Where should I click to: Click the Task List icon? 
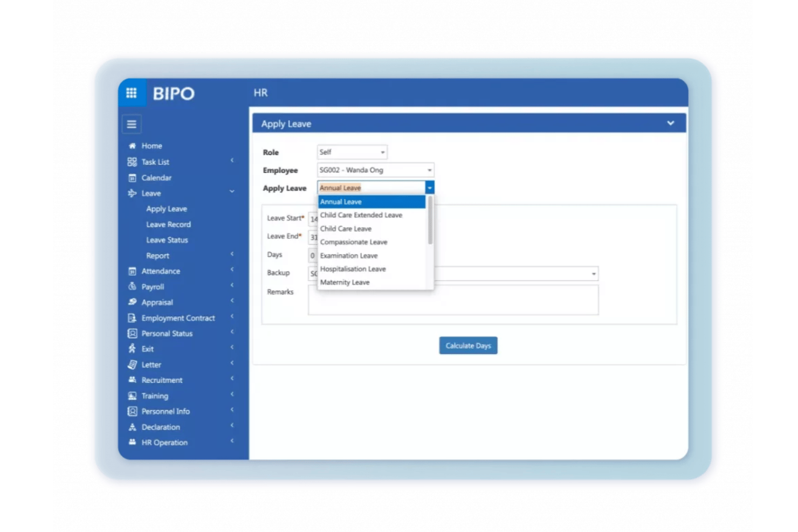(x=132, y=162)
